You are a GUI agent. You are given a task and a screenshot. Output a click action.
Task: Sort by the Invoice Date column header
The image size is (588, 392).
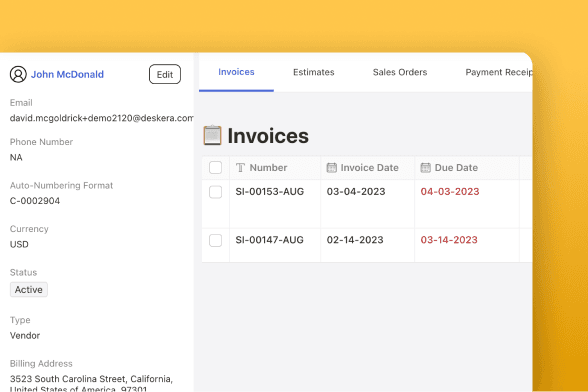(369, 168)
